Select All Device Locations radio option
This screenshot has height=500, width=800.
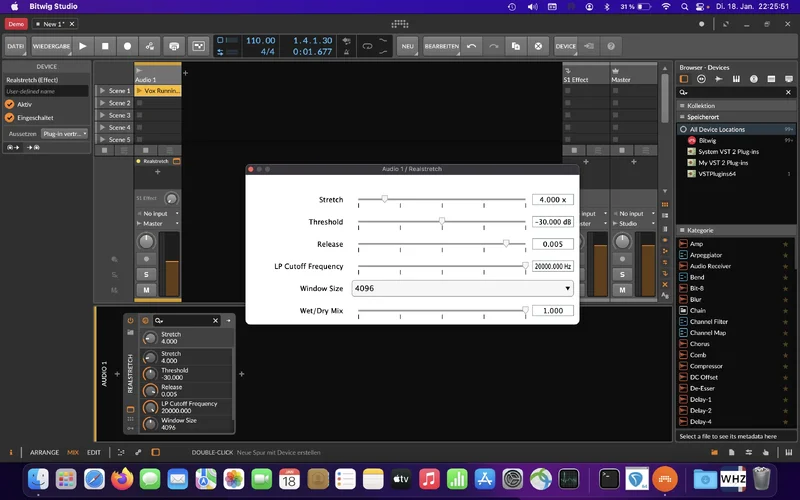683,129
